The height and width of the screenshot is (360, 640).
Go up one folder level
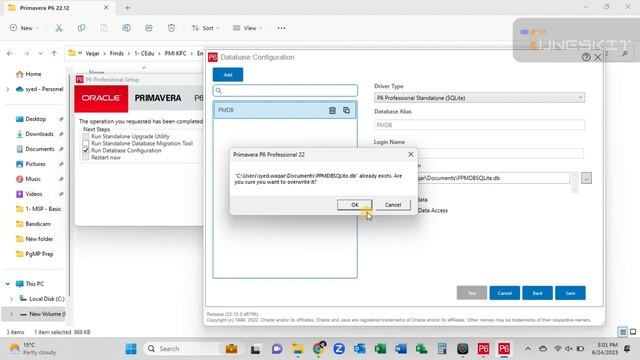(x=54, y=53)
